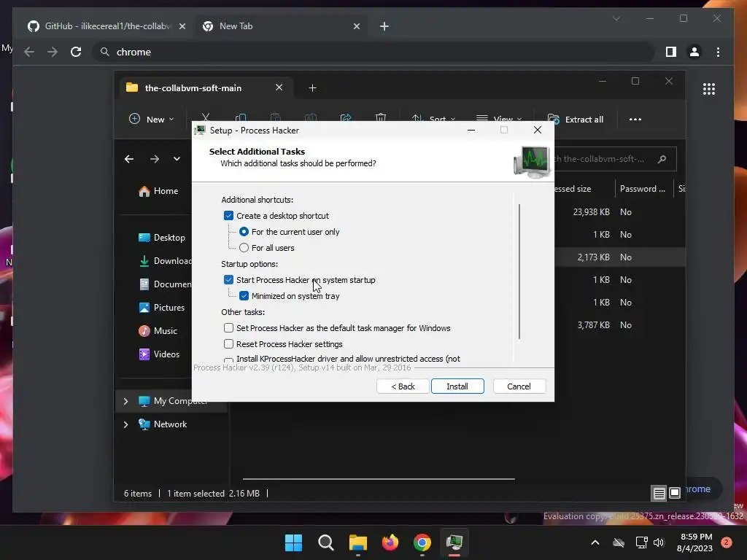Click Explorer forward navigation arrow
This screenshot has width=747, height=560.
pos(155,159)
